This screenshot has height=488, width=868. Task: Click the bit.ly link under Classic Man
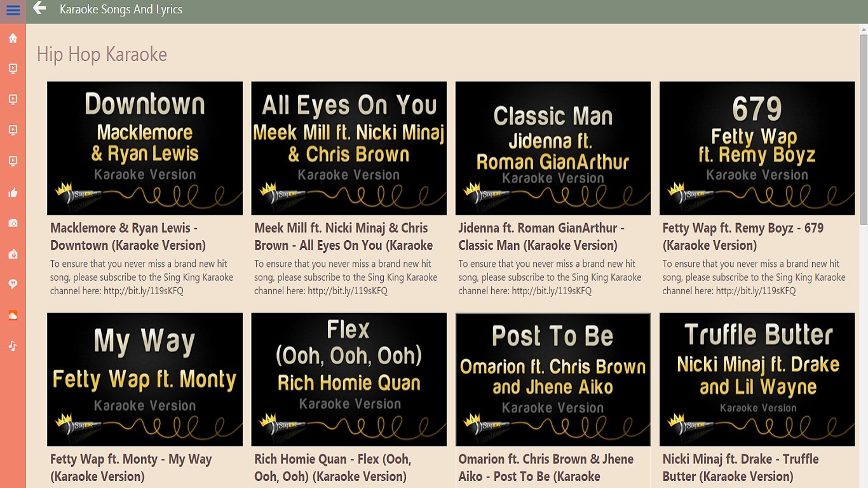point(552,291)
